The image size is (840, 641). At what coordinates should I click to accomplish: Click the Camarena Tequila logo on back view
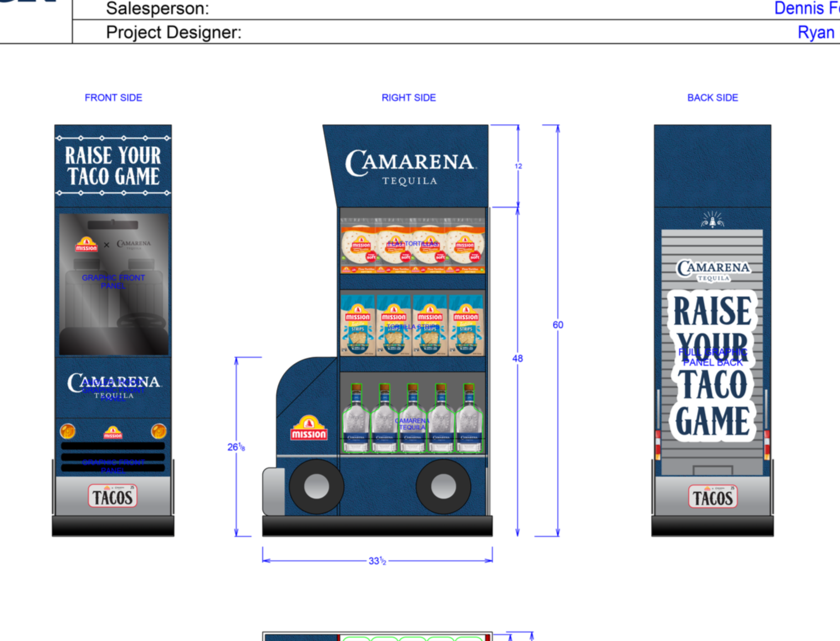point(713,270)
